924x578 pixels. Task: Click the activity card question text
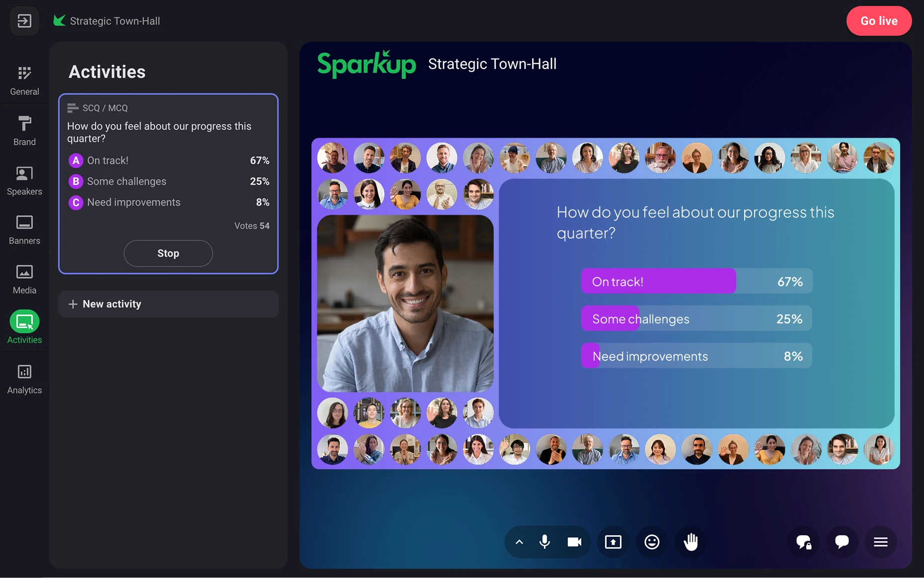point(159,132)
